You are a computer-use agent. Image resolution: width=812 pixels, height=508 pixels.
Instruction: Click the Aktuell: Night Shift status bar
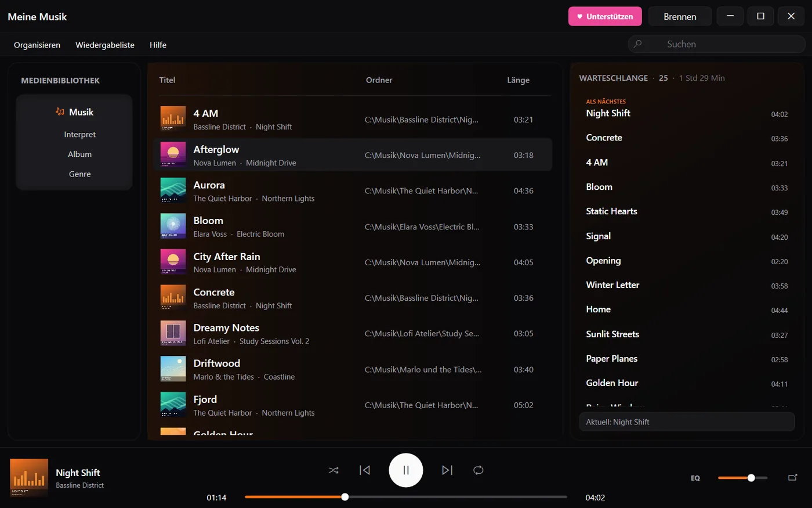(687, 422)
